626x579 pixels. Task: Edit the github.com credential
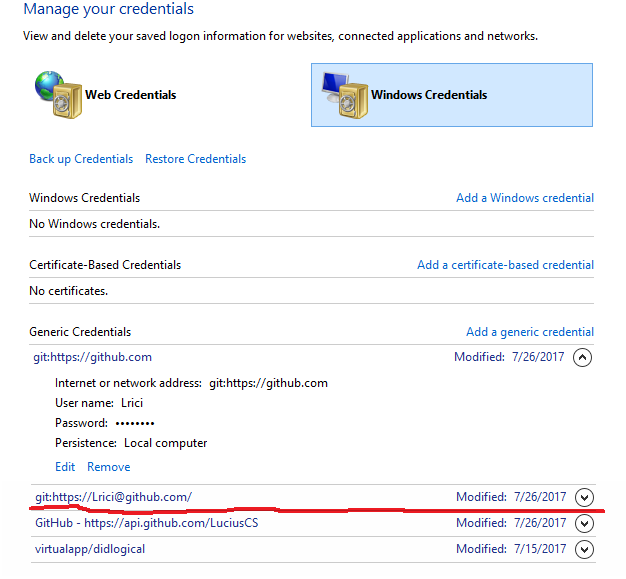[x=65, y=467]
